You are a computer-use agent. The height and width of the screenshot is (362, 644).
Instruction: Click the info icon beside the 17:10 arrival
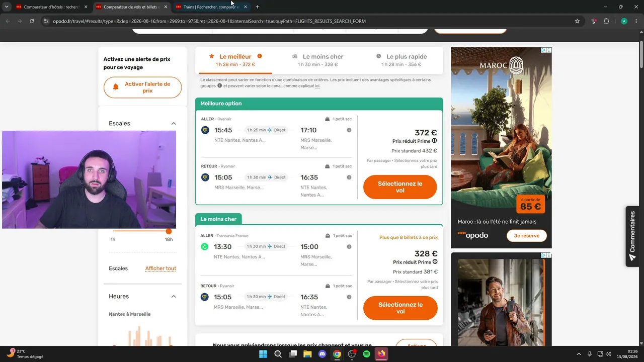pos(349,130)
